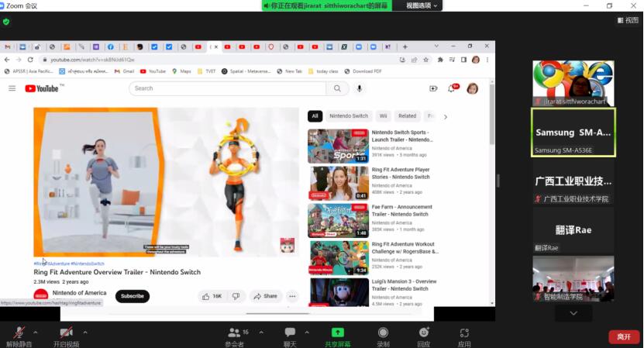The image size is (644, 348).
Task: Click the Share button under the video
Action: pyautogui.click(x=266, y=296)
